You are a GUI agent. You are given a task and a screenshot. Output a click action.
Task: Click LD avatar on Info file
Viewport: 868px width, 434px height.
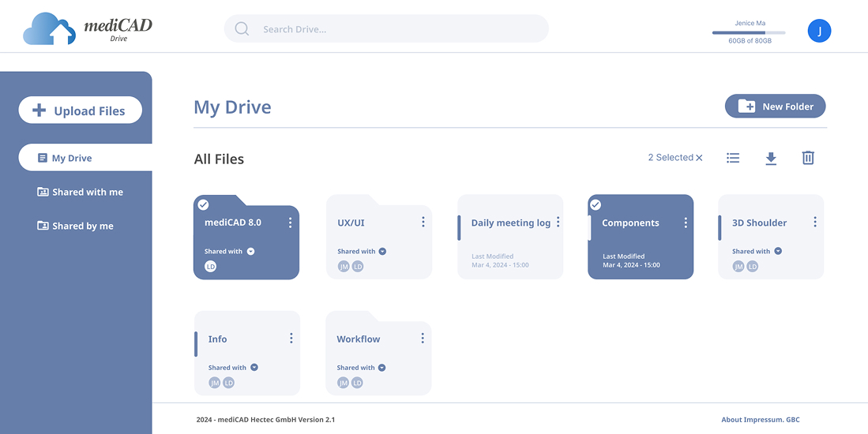228,383
